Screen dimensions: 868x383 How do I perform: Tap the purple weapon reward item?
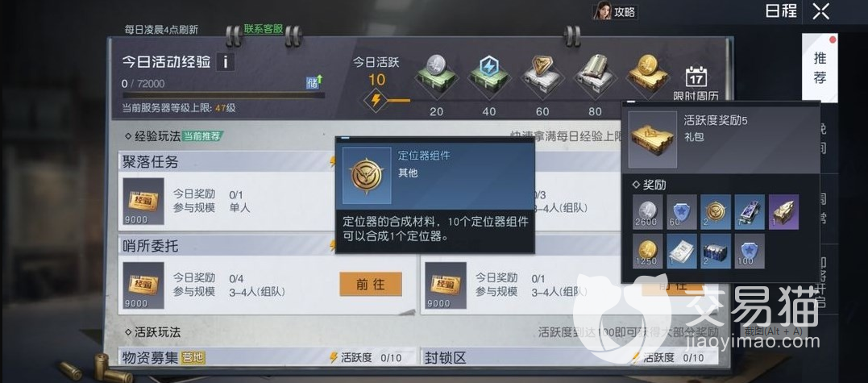point(783,211)
